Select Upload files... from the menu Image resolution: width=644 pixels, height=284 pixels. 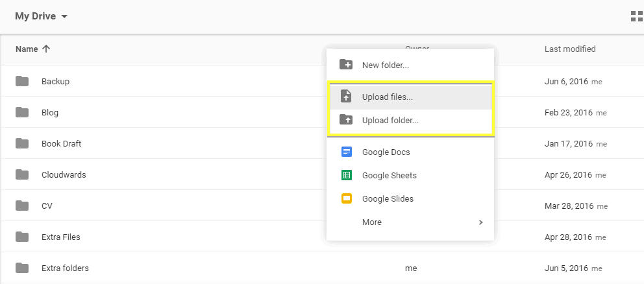tap(388, 97)
